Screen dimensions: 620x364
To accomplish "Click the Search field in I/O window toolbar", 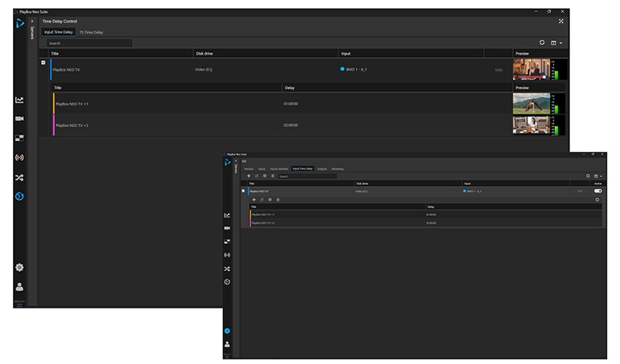I will point(308,176).
